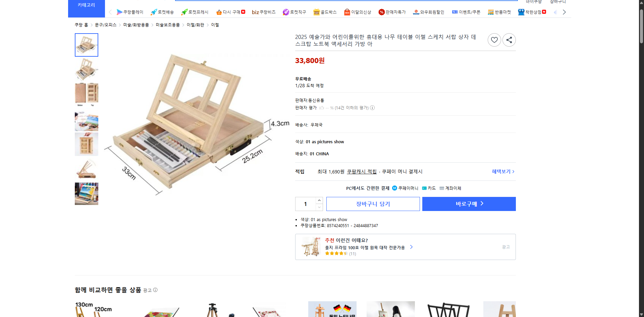Open the 착한상점 store icon

pos(531,12)
